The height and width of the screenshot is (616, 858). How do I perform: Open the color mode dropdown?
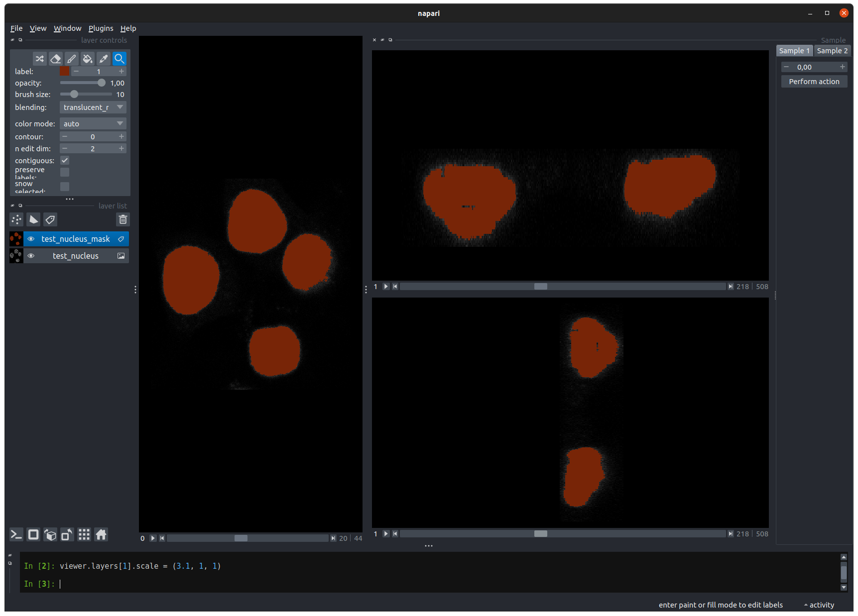click(x=93, y=123)
